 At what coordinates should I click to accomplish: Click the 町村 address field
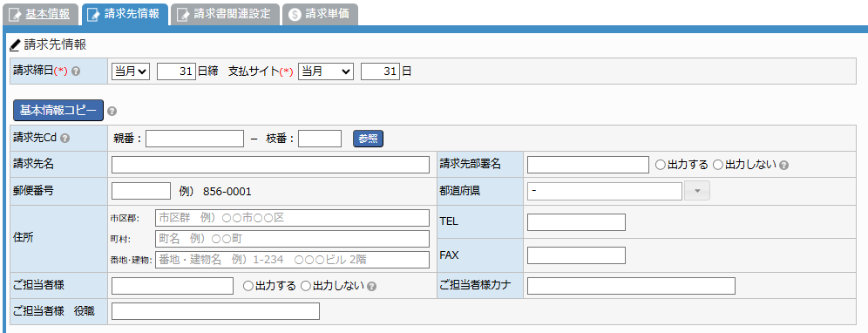pos(292,239)
